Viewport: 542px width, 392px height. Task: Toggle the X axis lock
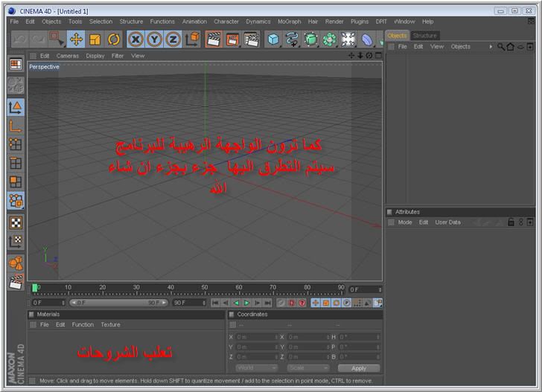[x=135, y=39]
